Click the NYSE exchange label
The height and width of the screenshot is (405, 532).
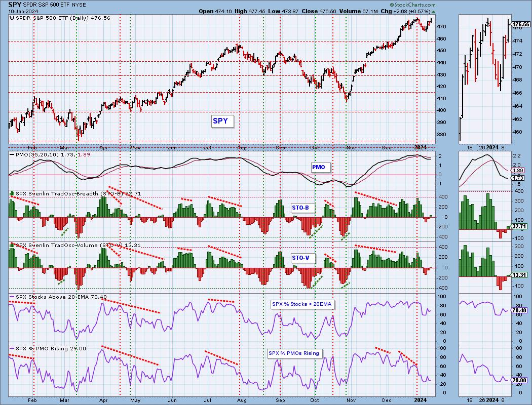[80, 5]
